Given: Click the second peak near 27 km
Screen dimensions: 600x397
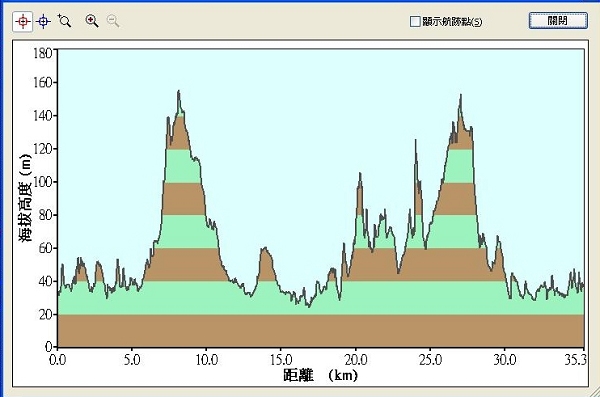Looking at the screenshot, I should (460, 95).
